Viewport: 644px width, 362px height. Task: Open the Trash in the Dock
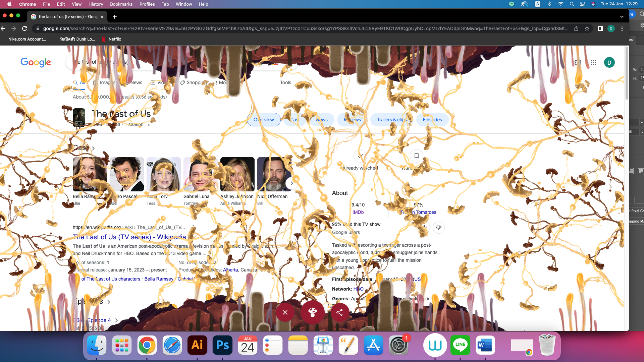[547, 345]
